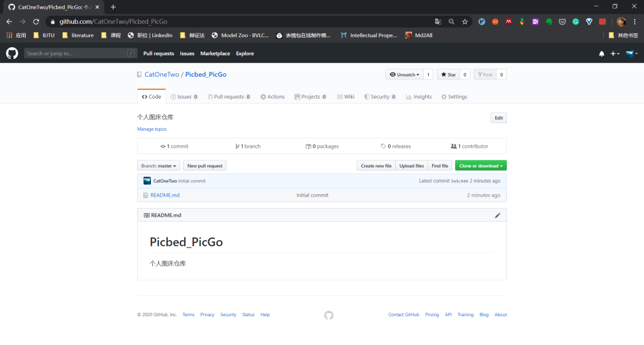Open the BJTU bookmark folder
Screen dimensions: 644x345
tap(44, 35)
